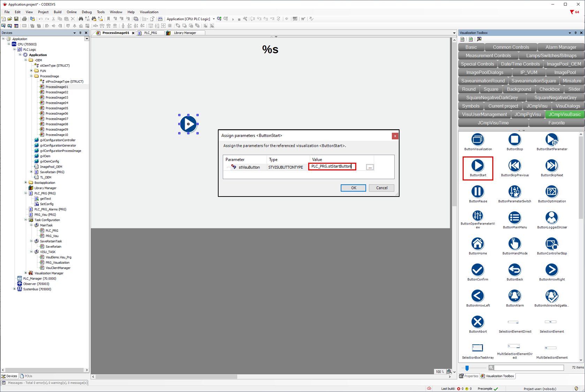The image size is (585, 392).
Task: Select the ButtonMainMenu icon
Action: [x=515, y=218]
